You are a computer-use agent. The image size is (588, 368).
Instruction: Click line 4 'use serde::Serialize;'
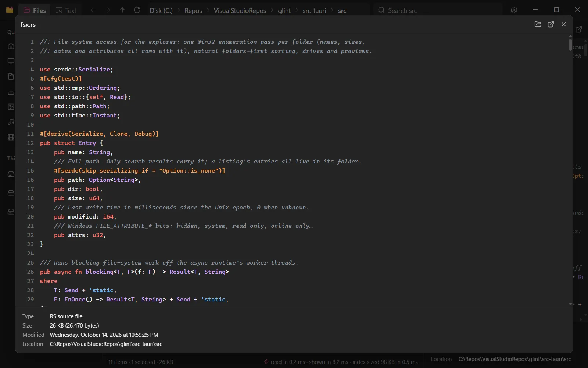coord(76,70)
